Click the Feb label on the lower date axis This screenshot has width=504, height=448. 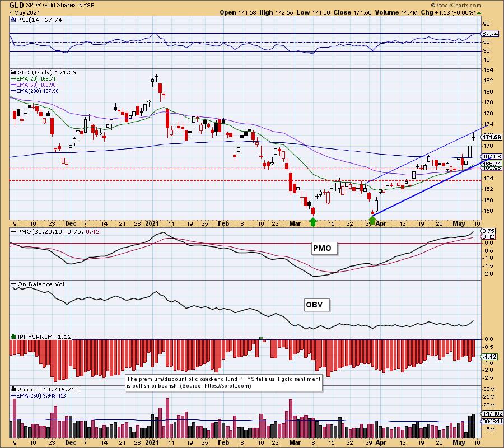coord(223,442)
